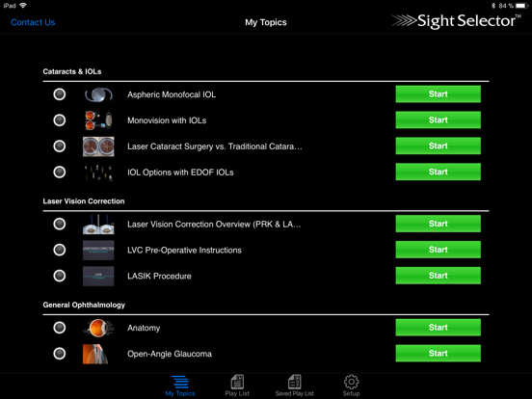Select the IOL Options with EDOF radio button

pos(60,172)
